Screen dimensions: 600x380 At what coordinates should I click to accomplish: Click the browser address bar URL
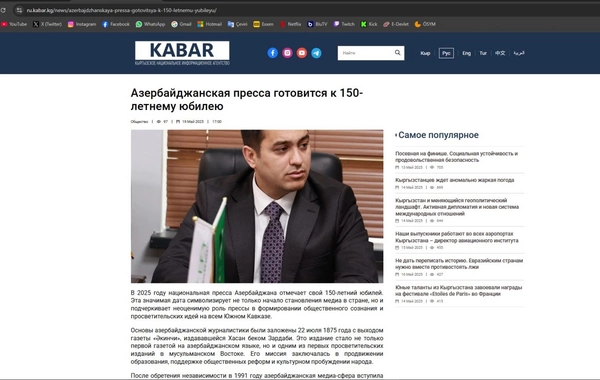(x=122, y=10)
